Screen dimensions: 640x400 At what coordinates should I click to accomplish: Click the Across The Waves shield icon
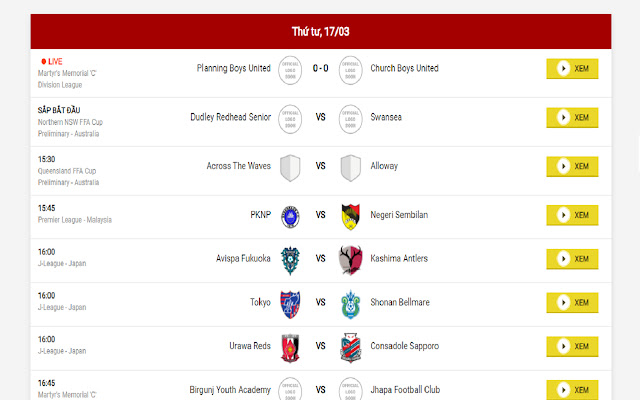pyautogui.click(x=290, y=166)
